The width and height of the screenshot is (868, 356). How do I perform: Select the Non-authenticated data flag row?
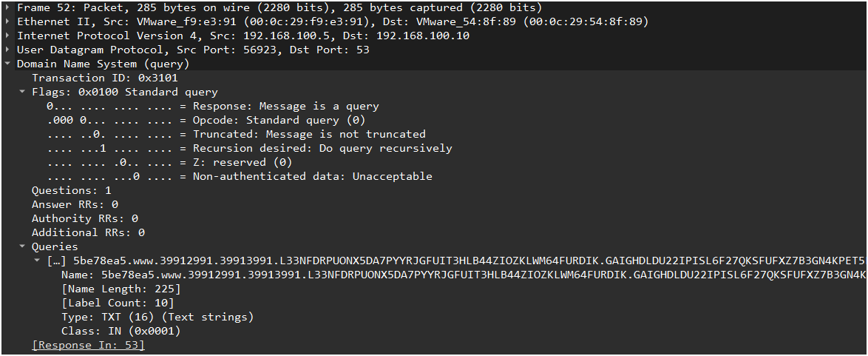[240, 176]
